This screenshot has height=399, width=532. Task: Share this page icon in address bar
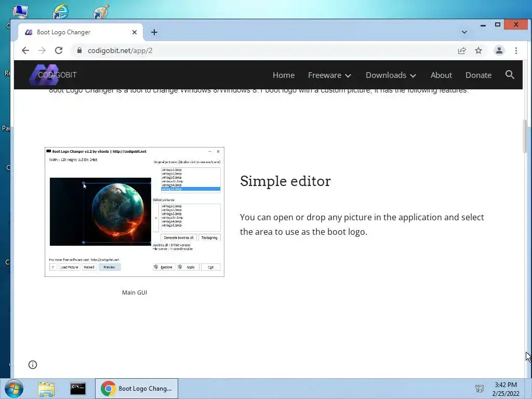tap(462, 50)
